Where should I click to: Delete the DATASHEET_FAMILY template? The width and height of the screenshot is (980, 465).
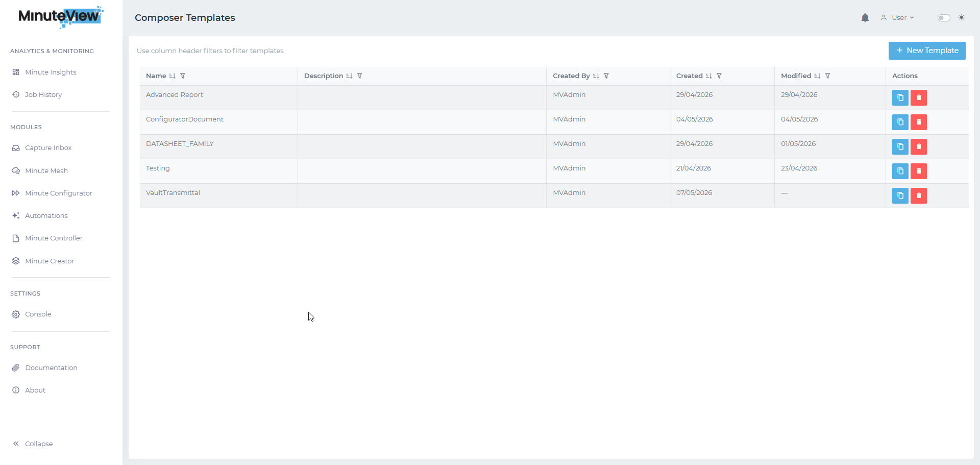coord(919,146)
